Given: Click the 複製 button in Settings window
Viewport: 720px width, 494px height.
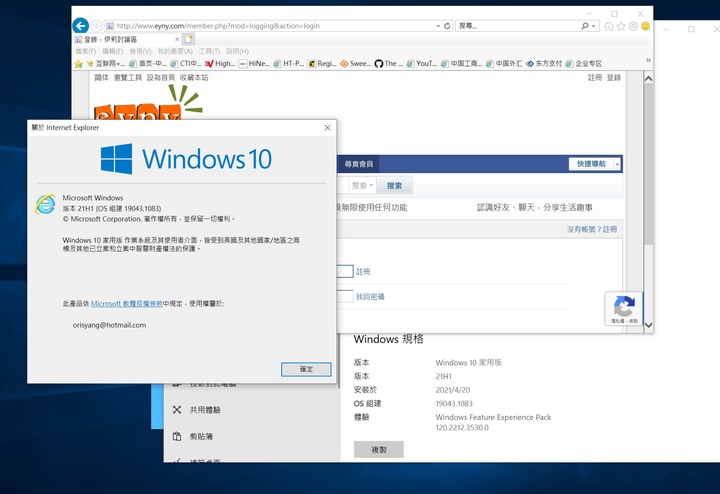Looking at the screenshot, I should 379,449.
